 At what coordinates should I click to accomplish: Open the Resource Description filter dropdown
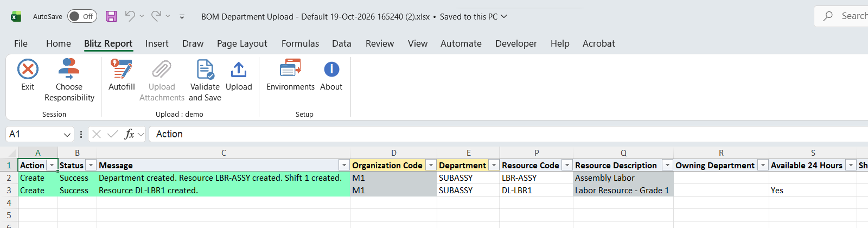(667, 165)
